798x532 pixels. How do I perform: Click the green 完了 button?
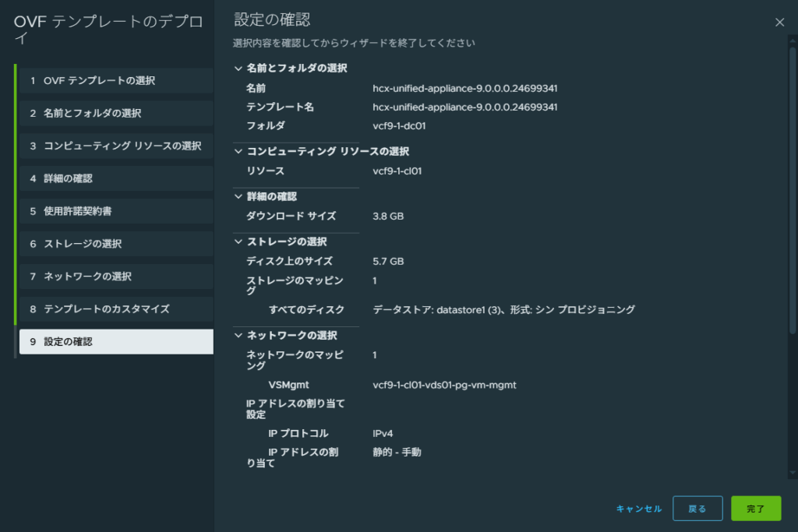(x=755, y=509)
